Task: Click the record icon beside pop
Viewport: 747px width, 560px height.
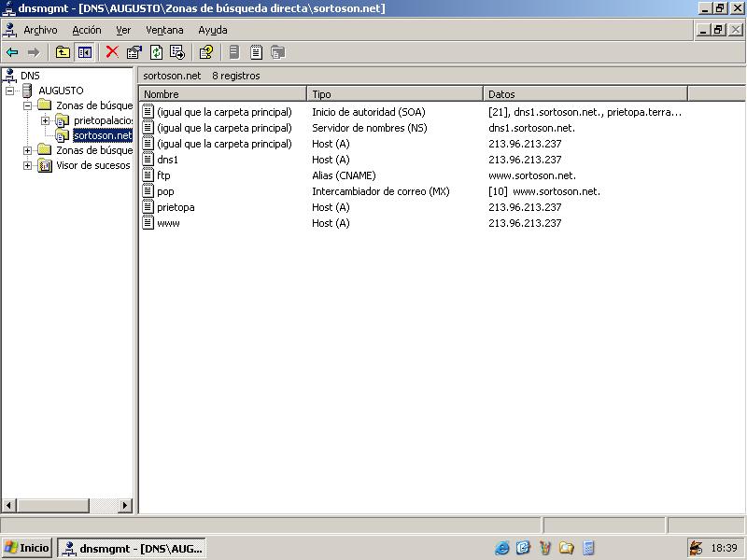Action: tap(148, 190)
